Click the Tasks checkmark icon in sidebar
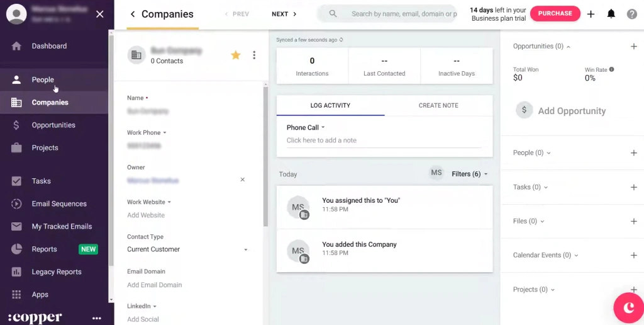Image resolution: width=644 pixels, height=325 pixels. pyautogui.click(x=16, y=181)
